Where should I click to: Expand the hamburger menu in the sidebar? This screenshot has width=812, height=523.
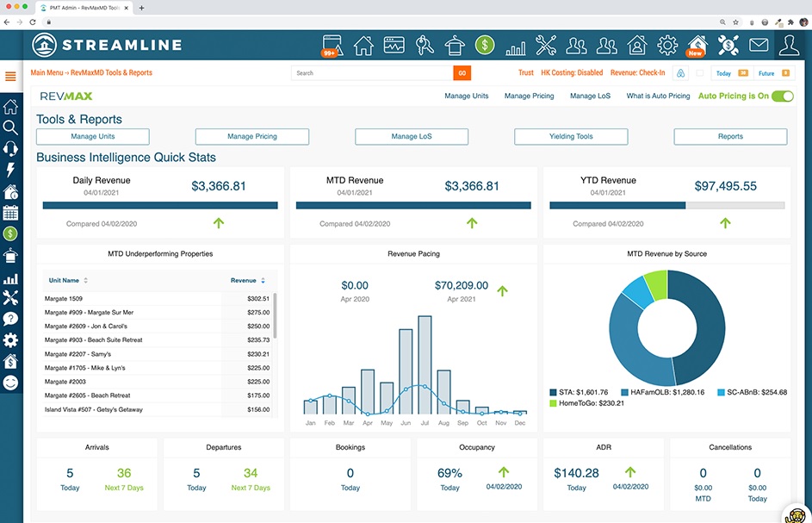11,76
